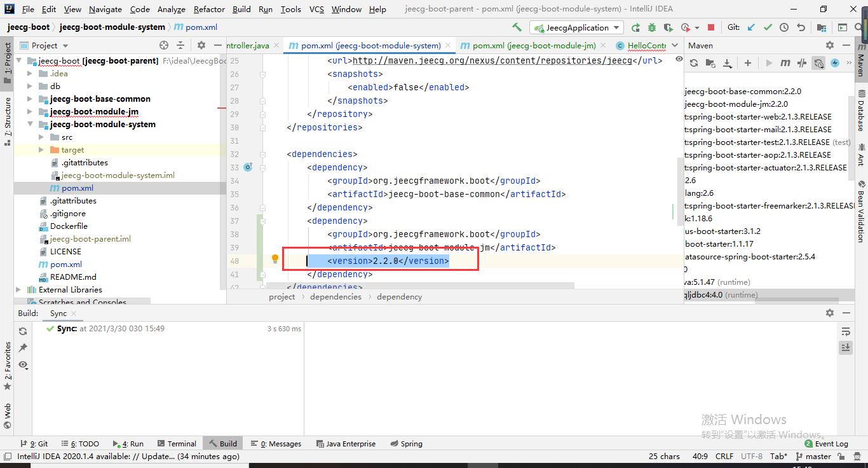
Task: Change UTF-8 file encoding in status bar
Action: click(751, 456)
